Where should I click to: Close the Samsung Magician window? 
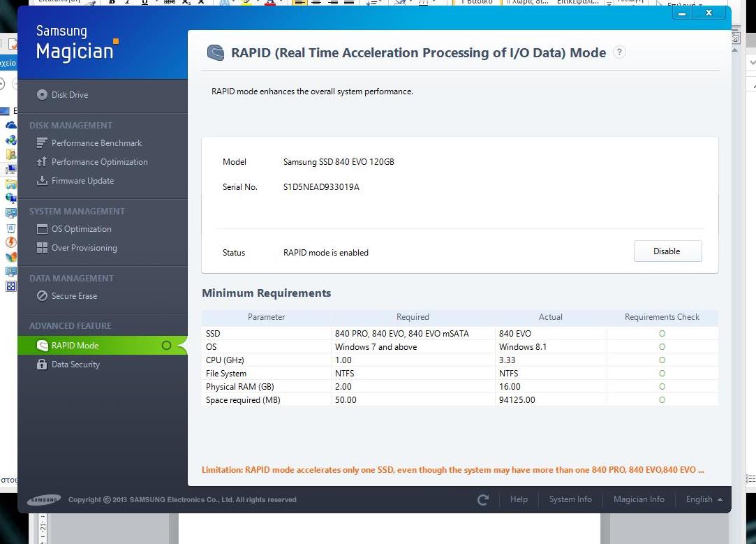pos(709,13)
